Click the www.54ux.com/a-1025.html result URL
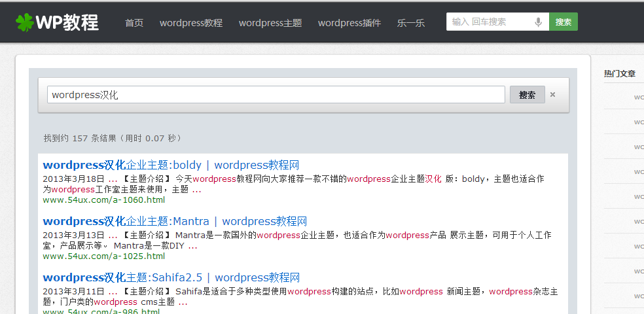This screenshot has height=314, width=644. pos(103,256)
